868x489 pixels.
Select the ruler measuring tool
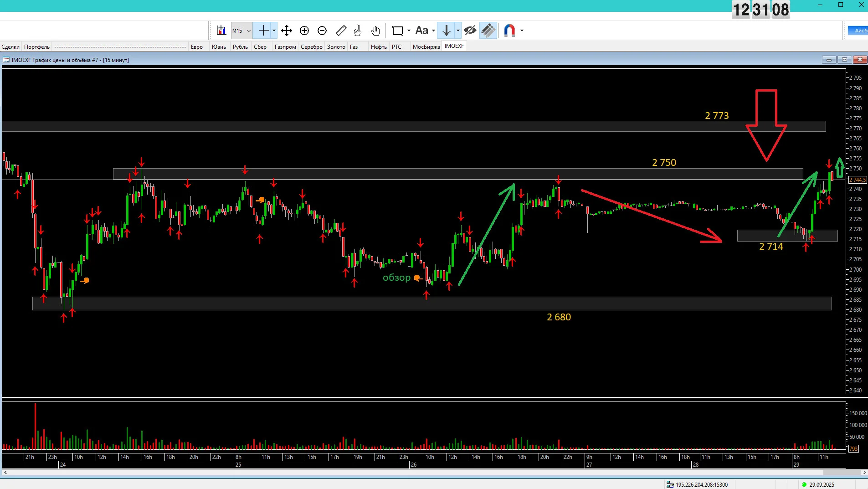[341, 31]
